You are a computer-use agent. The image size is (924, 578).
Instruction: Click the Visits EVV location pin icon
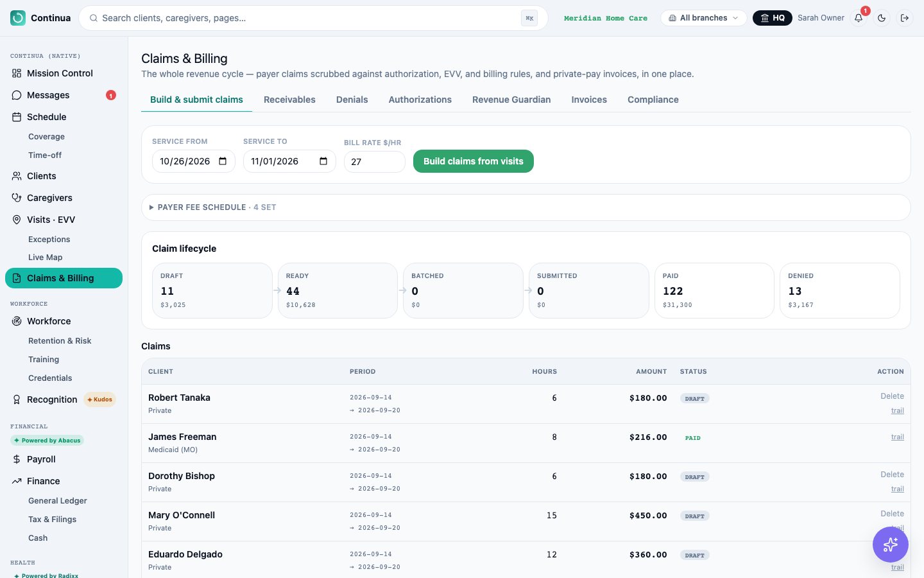[x=17, y=220]
